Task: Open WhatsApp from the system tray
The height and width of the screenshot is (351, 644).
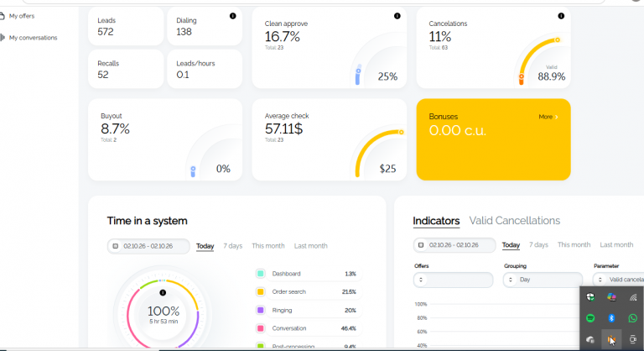Action: (632, 318)
